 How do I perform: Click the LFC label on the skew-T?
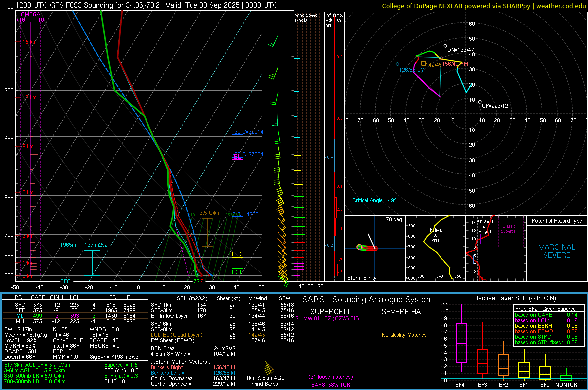(237, 254)
